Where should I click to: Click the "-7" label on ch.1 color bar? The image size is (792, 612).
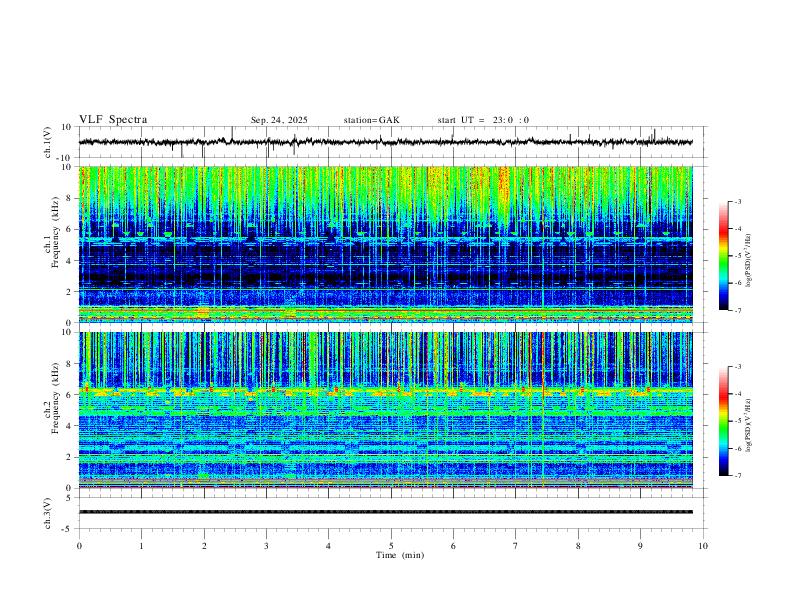738,310
